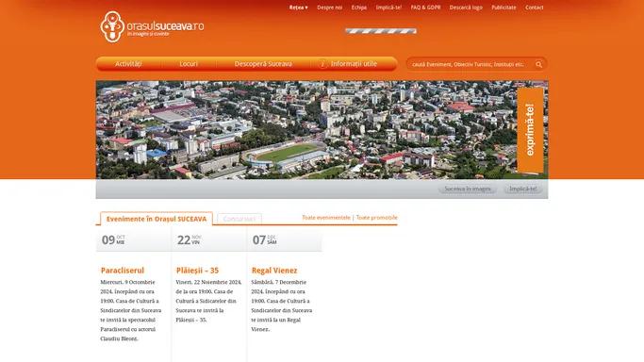Open the Contact page
644x362 pixels.
click(534, 8)
